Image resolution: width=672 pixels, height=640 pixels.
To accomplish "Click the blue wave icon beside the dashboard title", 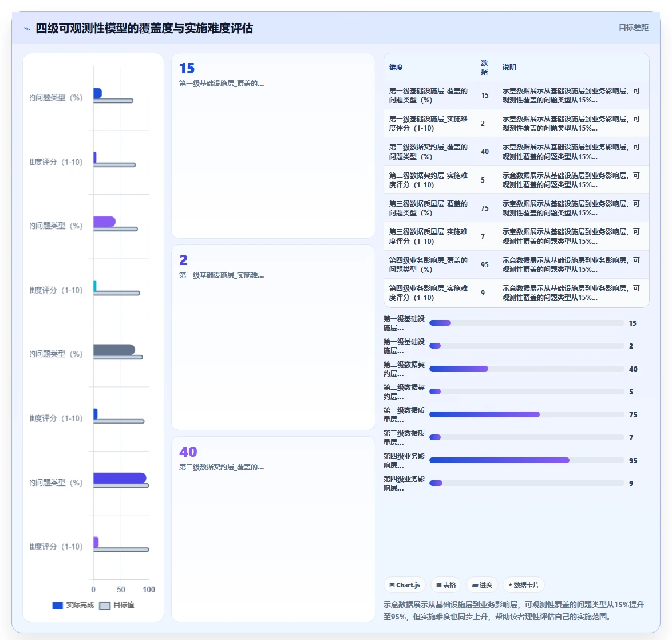I will pos(27,29).
